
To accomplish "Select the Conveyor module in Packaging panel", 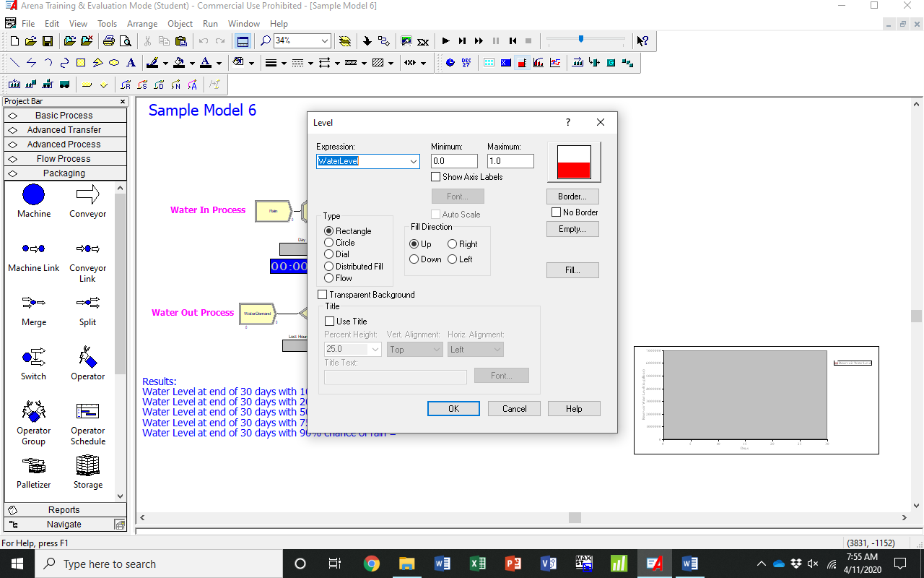I will click(x=87, y=202).
